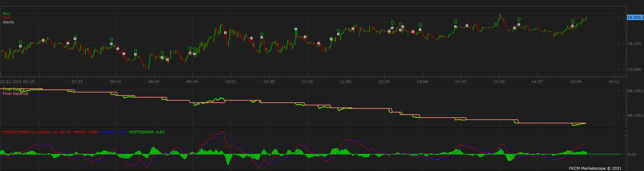Select the buy arrow above the 07:33 candles
This screenshot has height=171, width=644.
[x=75, y=37]
